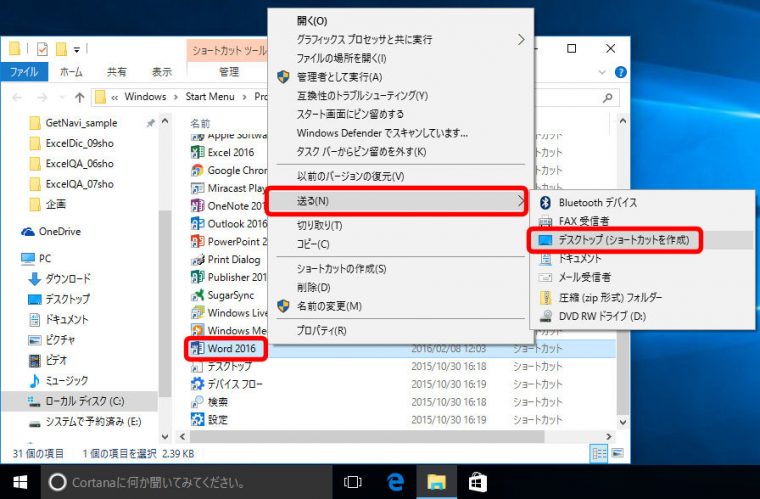The height and width of the screenshot is (499, 760).
Task: Choose コピー(C) in context menu
Action: tap(401, 244)
